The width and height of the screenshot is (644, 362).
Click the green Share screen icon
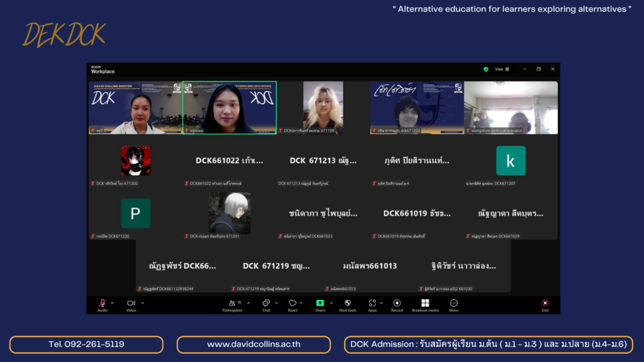click(320, 303)
